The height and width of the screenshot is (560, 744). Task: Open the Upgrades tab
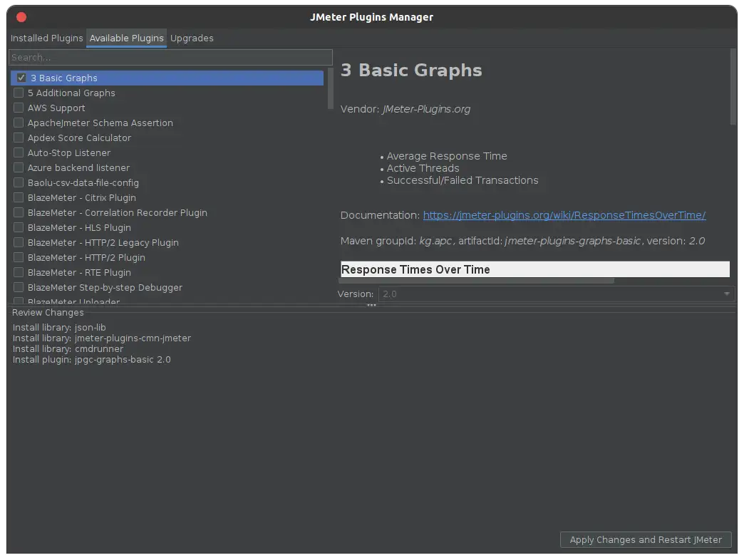pyautogui.click(x=192, y=38)
